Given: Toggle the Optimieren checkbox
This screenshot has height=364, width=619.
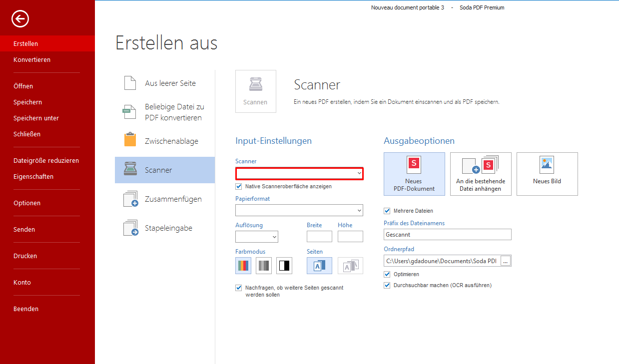Looking at the screenshot, I should point(387,274).
